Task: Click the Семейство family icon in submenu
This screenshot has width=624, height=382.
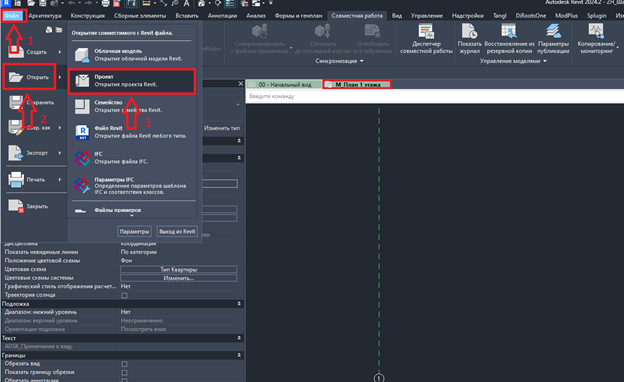Action: 82,106
